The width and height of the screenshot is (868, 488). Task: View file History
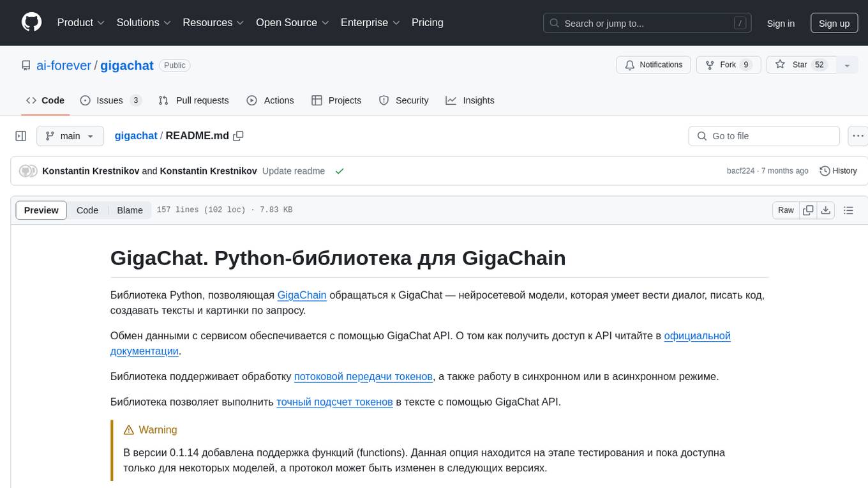coord(838,171)
